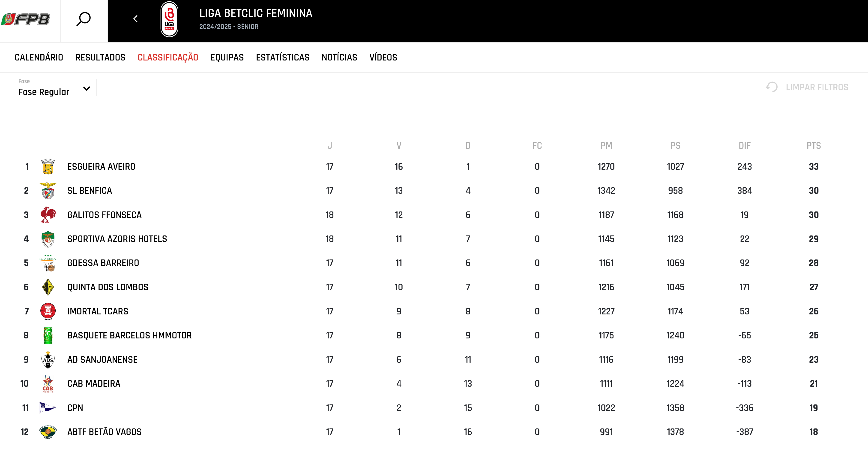Click the CPN pennant flag logo
The image size is (868, 449).
48,408
